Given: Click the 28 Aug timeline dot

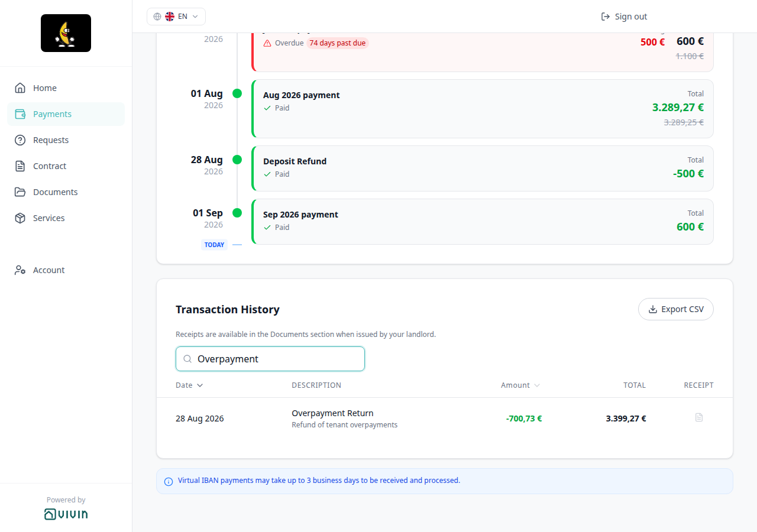Looking at the screenshot, I should [237, 160].
